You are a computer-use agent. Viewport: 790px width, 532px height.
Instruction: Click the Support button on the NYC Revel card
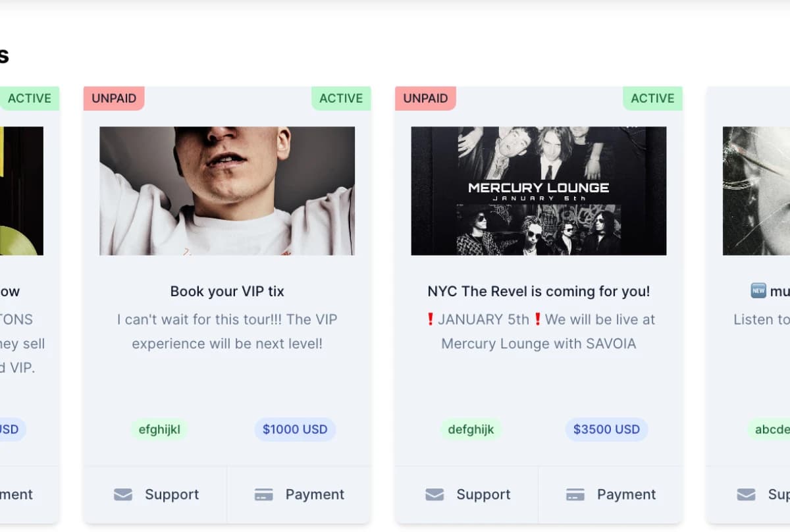[467, 494]
